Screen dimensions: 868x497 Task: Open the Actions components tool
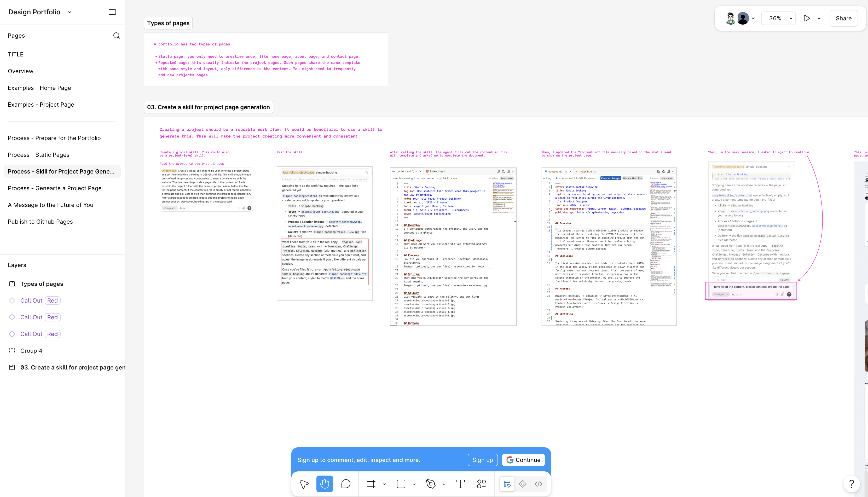481,484
